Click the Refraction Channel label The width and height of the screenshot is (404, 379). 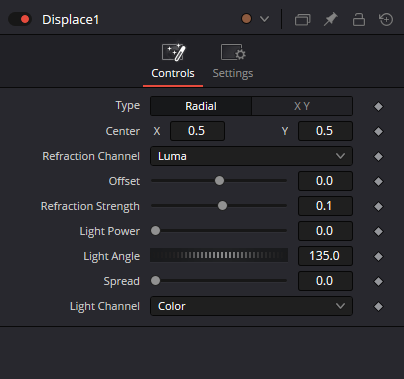[91, 156]
